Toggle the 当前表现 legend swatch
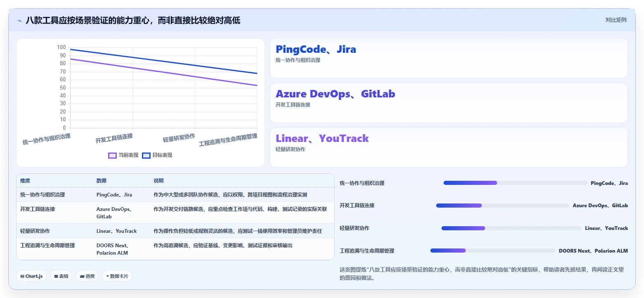 click(112, 156)
